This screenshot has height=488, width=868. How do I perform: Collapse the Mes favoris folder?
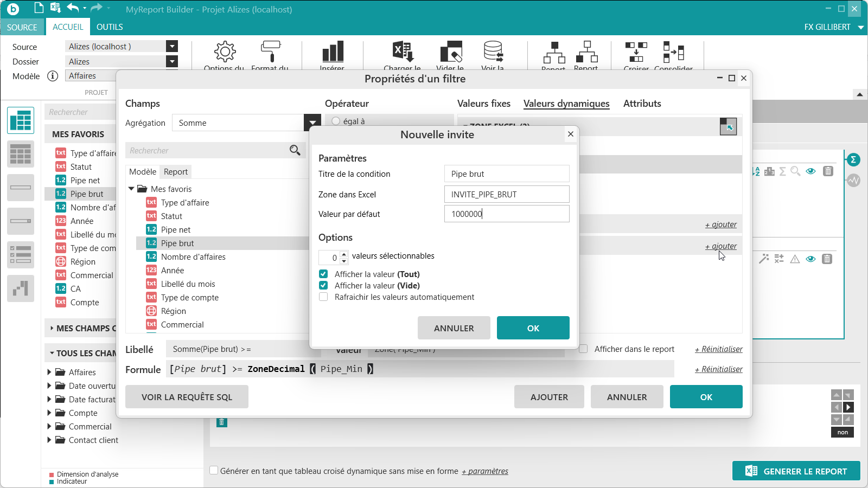[x=131, y=189]
